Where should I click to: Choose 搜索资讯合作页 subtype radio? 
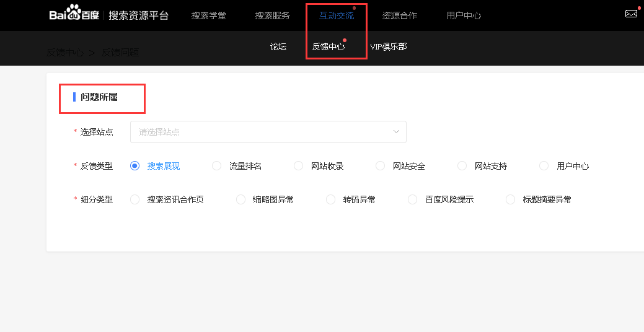[x=135, y=199]
